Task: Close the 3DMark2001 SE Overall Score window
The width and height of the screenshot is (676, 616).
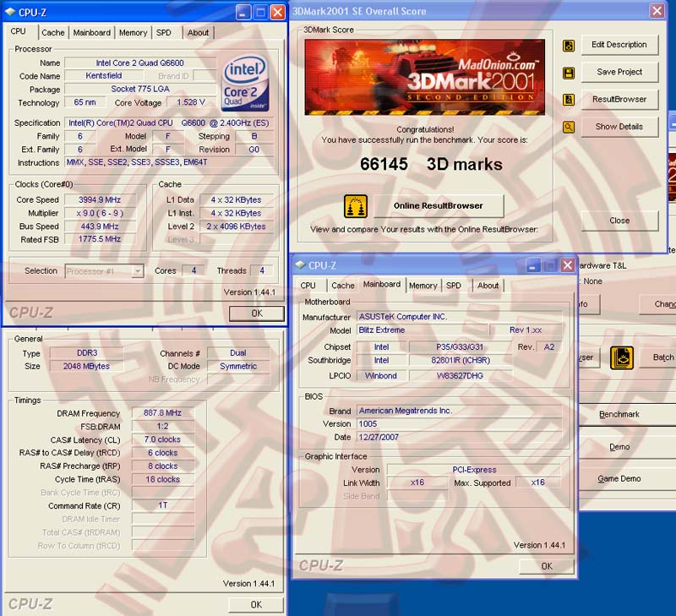Action: tap(657, 11)
